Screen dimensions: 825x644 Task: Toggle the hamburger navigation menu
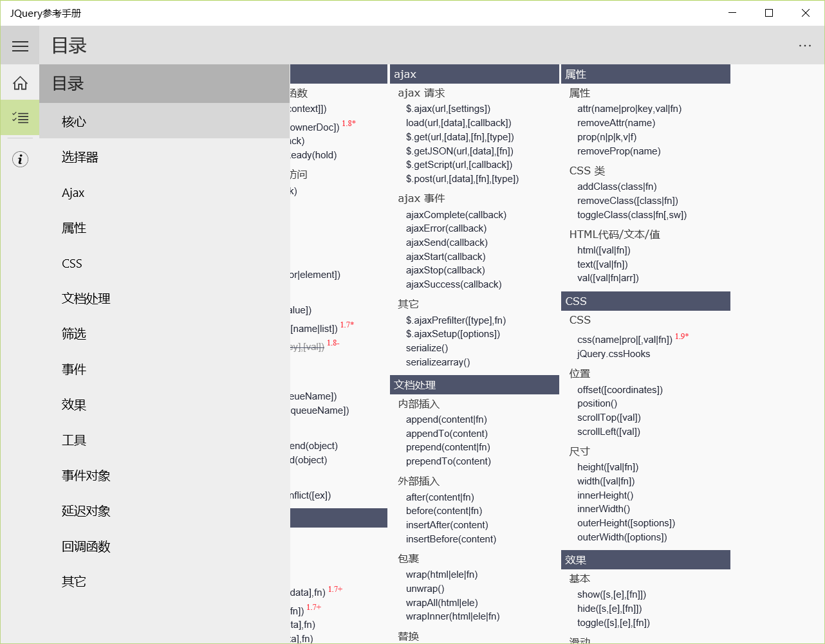click(x=20, y=46)
